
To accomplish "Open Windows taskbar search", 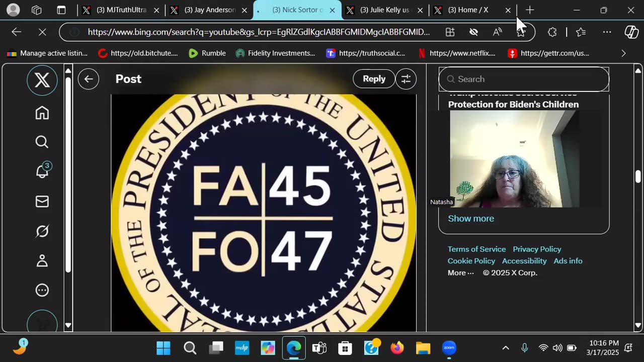I will (x=190, y=348).
